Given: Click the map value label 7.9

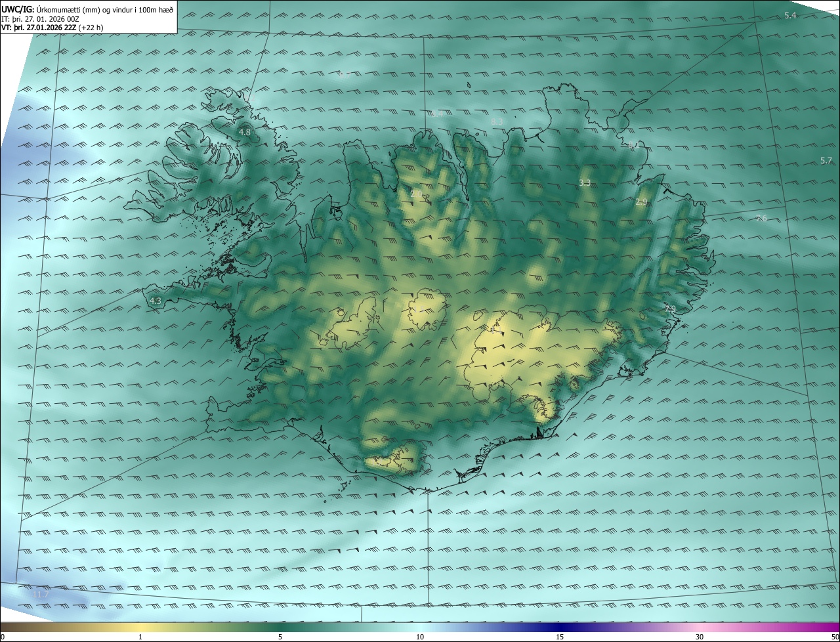Looking at the screenshot, I should (x=669, y=309).
